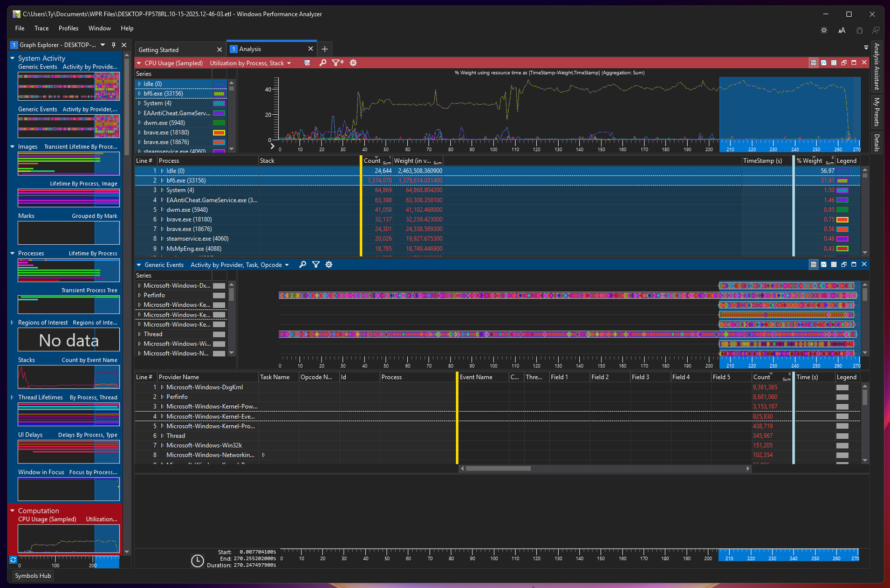Click the filter icon with asterisk in CPU Usage
Image resolution: width=890 pixels, height=588 pixels.
tap(337, 63)
